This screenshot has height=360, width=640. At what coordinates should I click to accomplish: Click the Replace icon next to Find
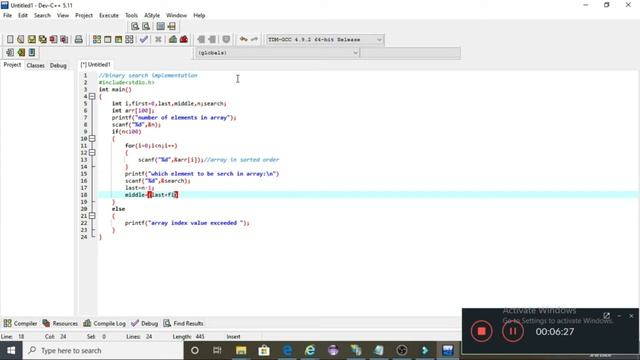pos(146,27)
